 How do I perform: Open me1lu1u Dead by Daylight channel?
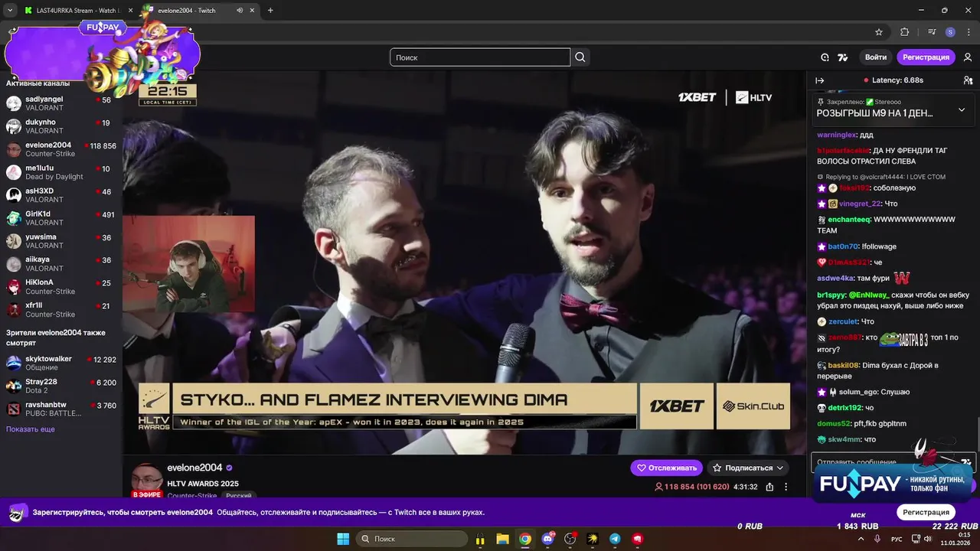pos(60,172)
